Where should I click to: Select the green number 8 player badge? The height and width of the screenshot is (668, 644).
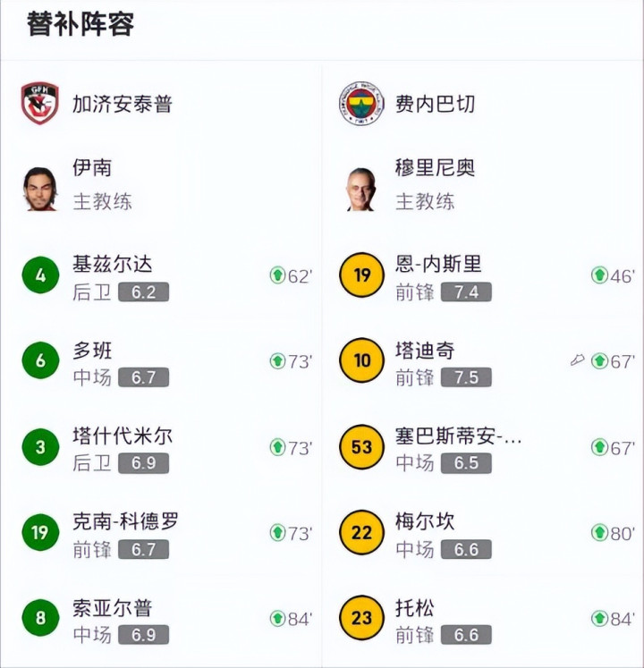40,618
